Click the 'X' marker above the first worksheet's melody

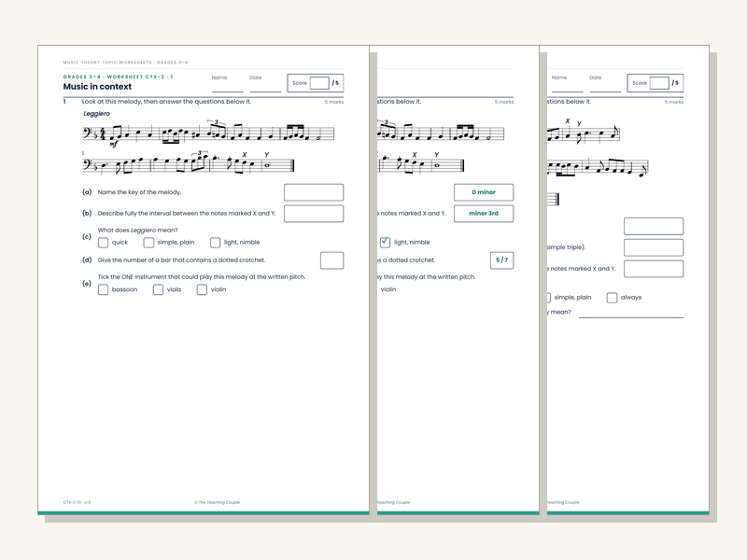pyautogui.click(x=245, y=155)
